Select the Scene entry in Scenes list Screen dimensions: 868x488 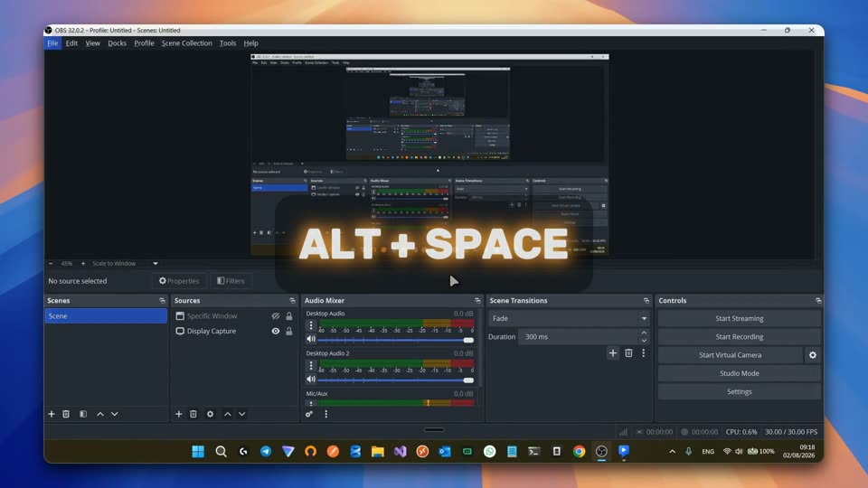pyautogui.click(x=106, y=316)
